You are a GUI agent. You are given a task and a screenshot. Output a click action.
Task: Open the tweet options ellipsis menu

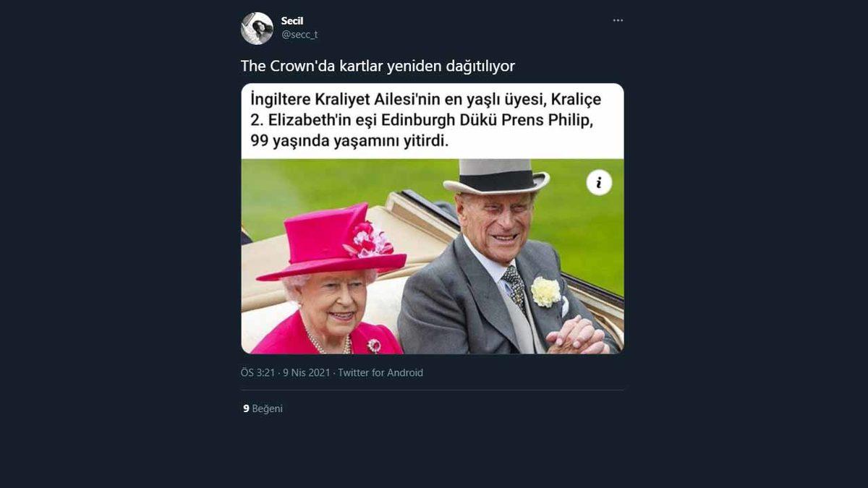(x=617, y=20)
